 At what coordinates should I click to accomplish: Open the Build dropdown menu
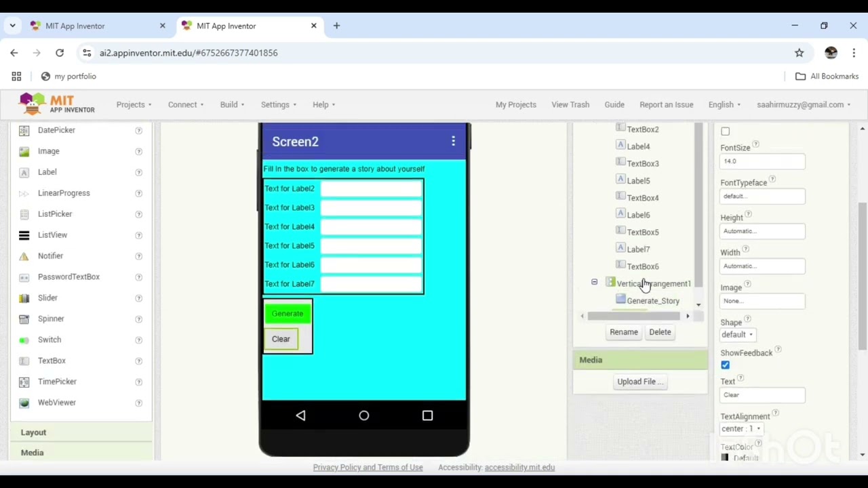[x=232, y=104]
